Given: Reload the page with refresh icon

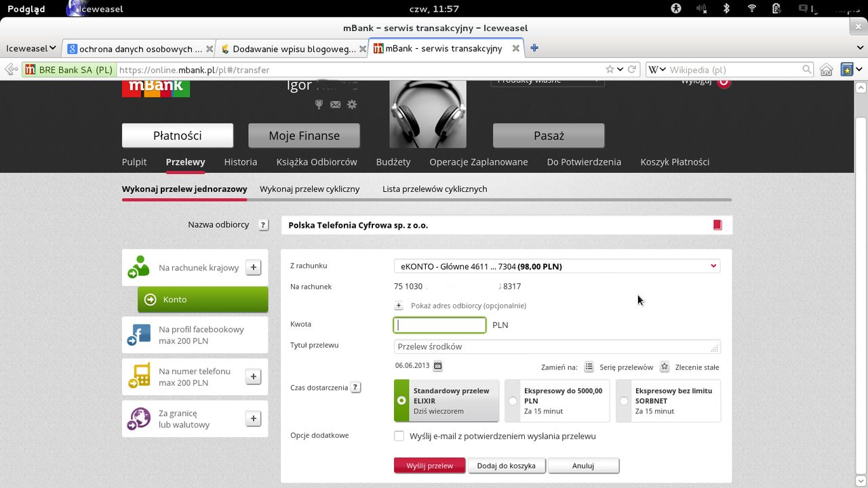Looking at the screenshot, I should 632,69.
